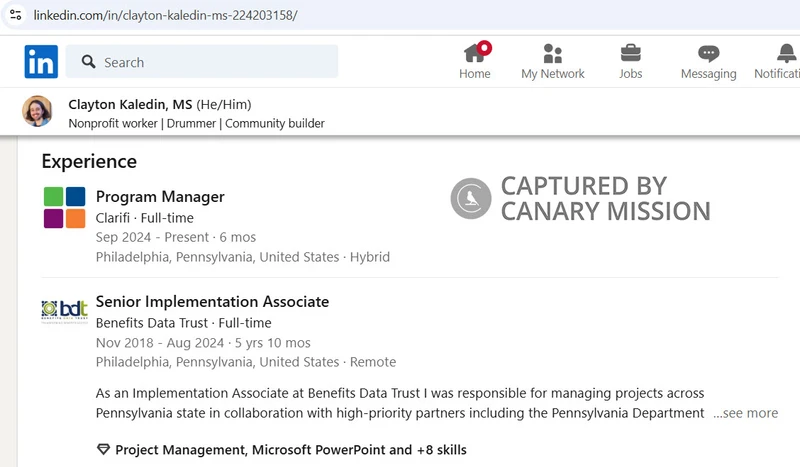Click Clayton Kaledin's profile photo

(37, 111)
